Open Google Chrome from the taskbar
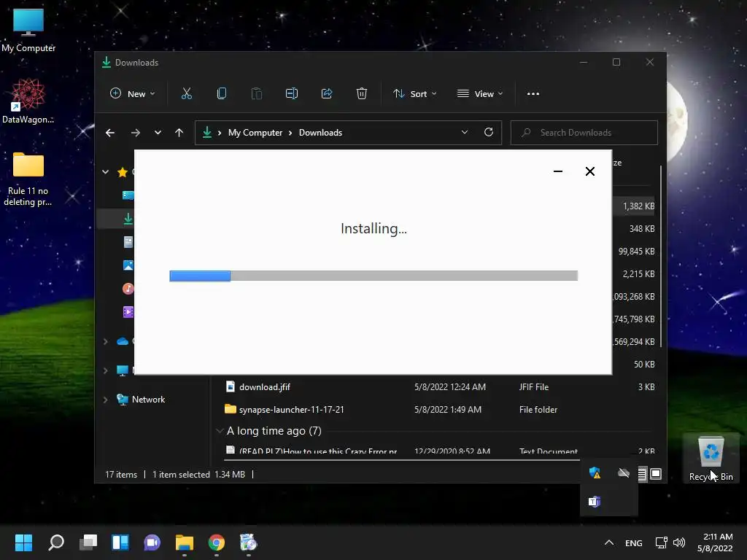 (216, 542)
